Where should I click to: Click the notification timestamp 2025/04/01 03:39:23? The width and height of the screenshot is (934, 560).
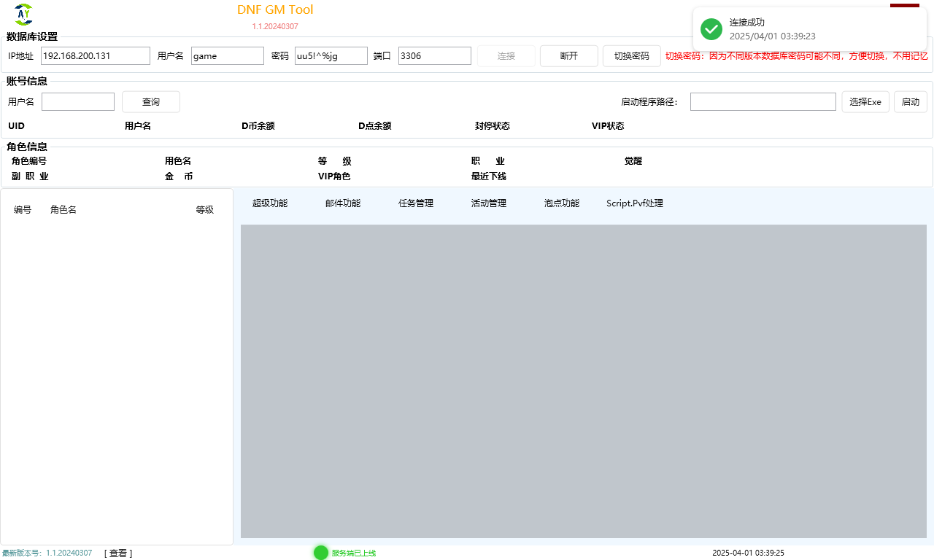[773, 36]
